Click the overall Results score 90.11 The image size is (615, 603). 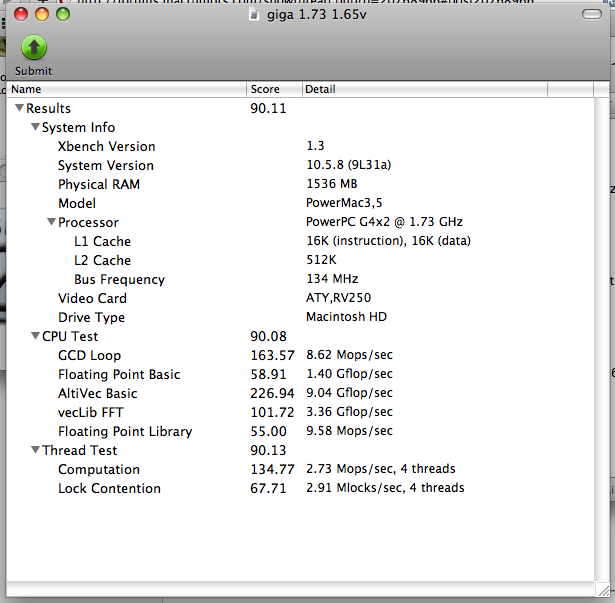pyautogui.click(x=268, y=108)
